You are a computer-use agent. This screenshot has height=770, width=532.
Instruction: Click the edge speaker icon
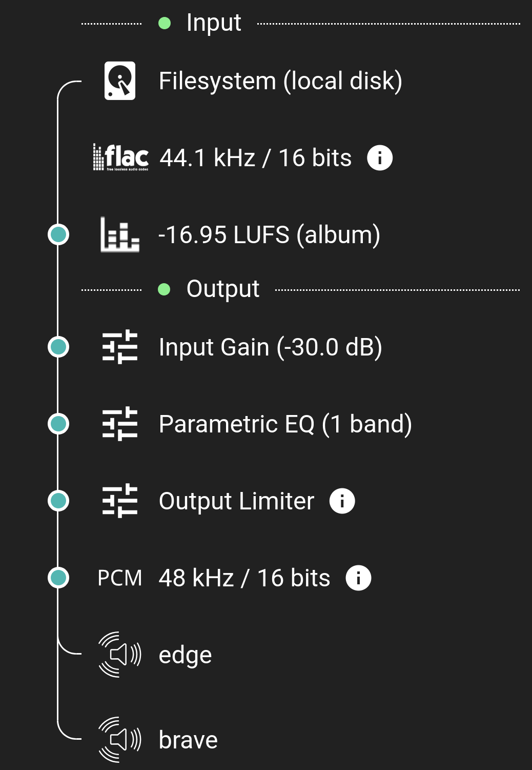pyautogui.click(x=120, y=655)
